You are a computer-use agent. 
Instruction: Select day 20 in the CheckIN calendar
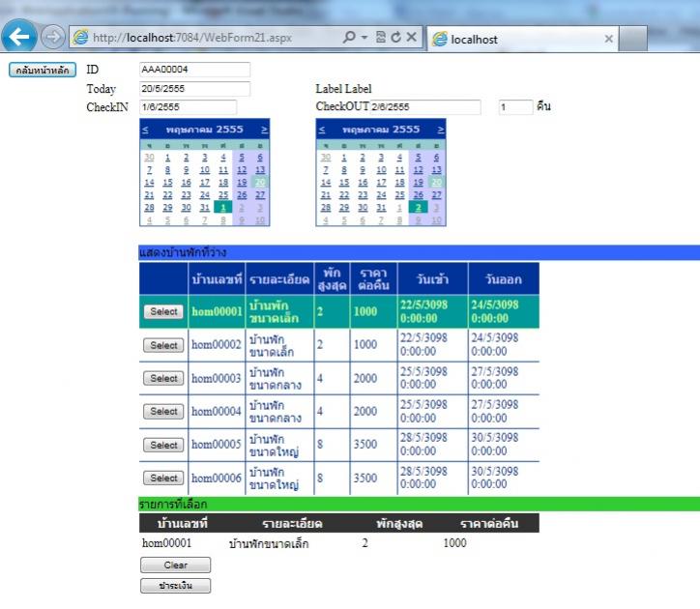(x=260, y=182)
